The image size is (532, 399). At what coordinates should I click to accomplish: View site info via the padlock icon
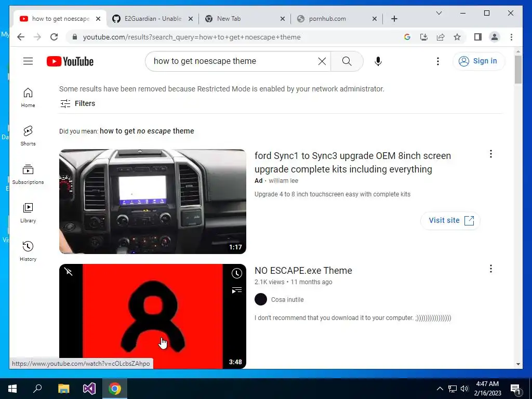(75, 37)
